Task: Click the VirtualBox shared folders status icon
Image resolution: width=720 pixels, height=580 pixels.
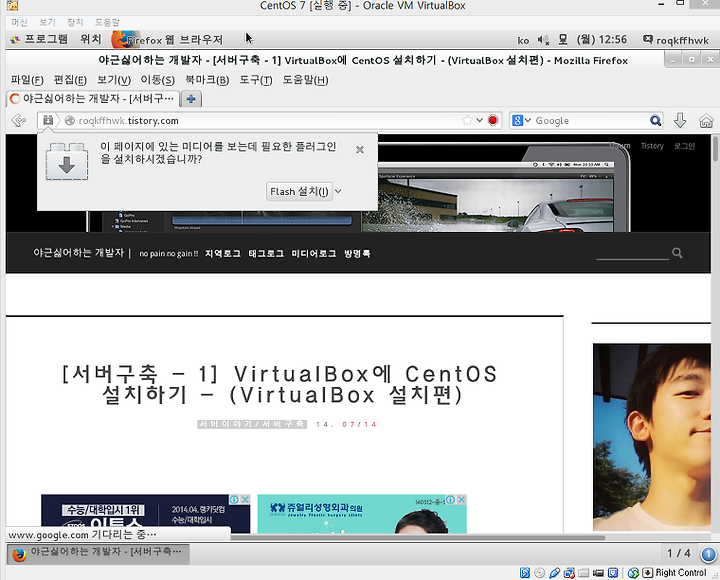Action: point(584,573)
